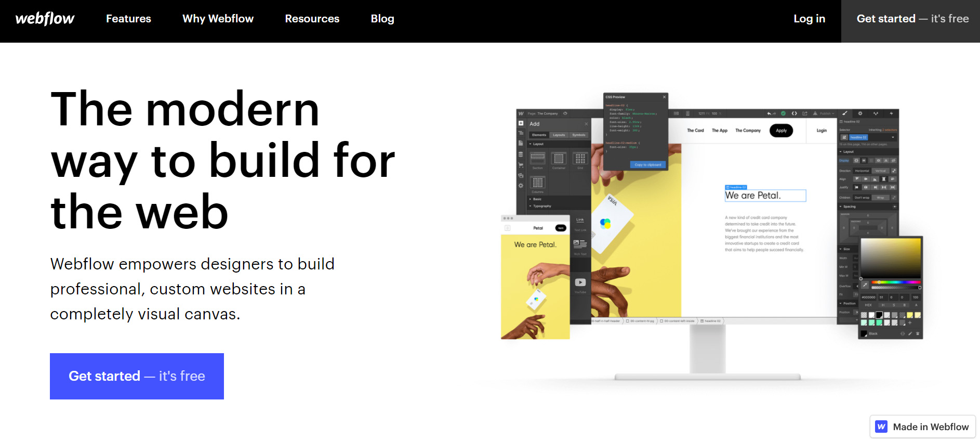Click the Log in link
This screenshot has width=980, height=439.
(809, 19)
